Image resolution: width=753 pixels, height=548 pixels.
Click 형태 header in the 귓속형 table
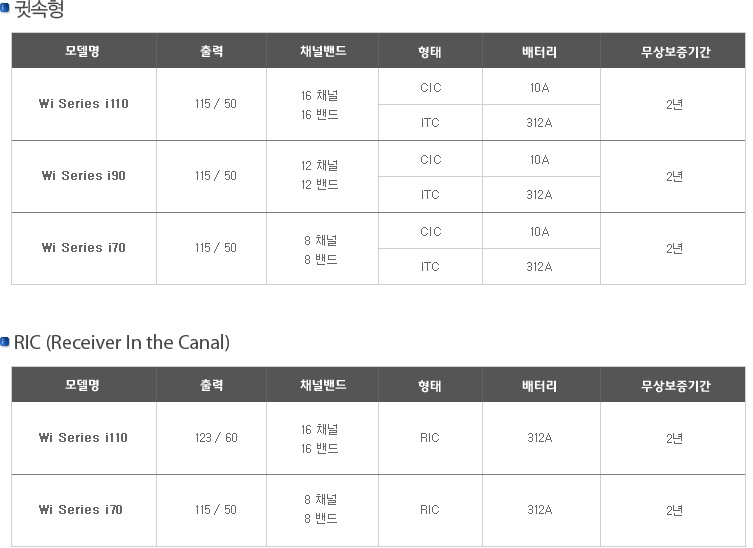click(x=430, y=51)
